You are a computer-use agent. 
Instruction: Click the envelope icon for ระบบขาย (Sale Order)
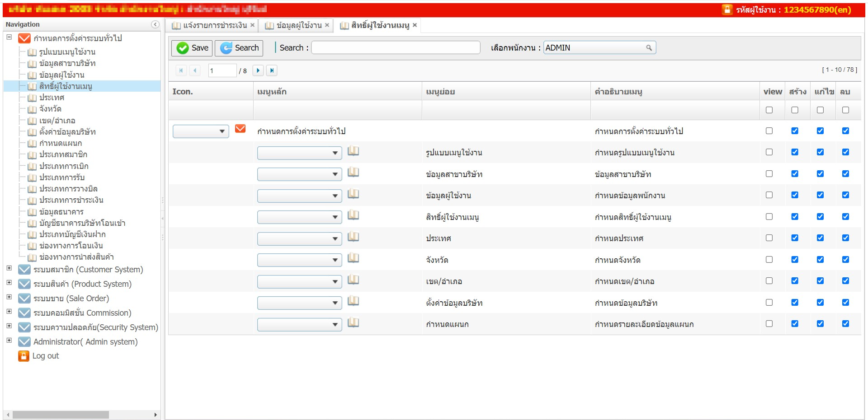pos(24,299)
